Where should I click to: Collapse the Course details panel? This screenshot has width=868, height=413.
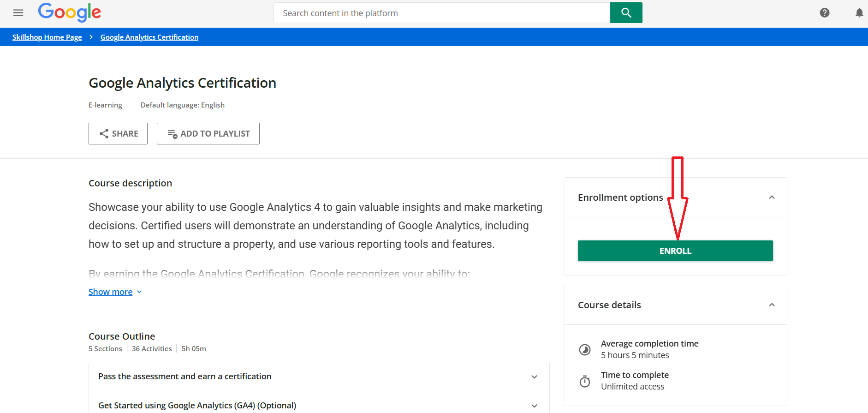tap(772, 305)
